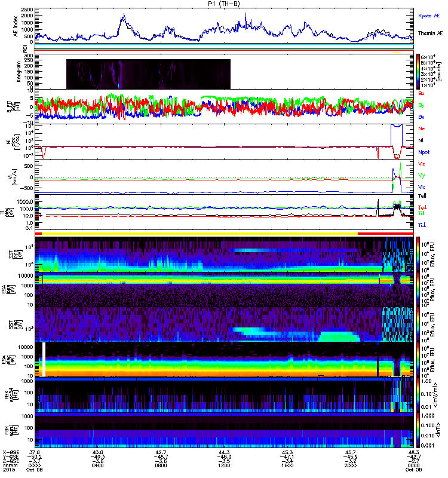448x478 pixels.
Task: Click the green Viy velocity legend label
Action: [422, 176]
